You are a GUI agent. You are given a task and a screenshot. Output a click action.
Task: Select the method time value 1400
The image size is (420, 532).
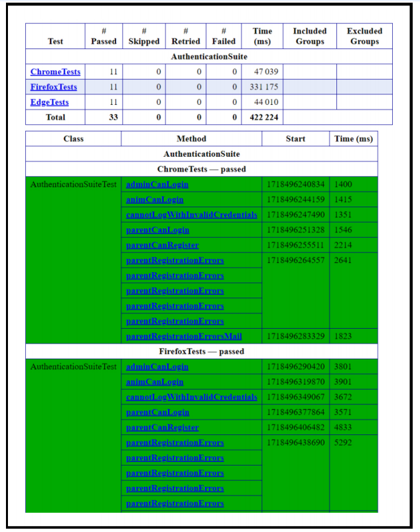click(x=343, y=185)
